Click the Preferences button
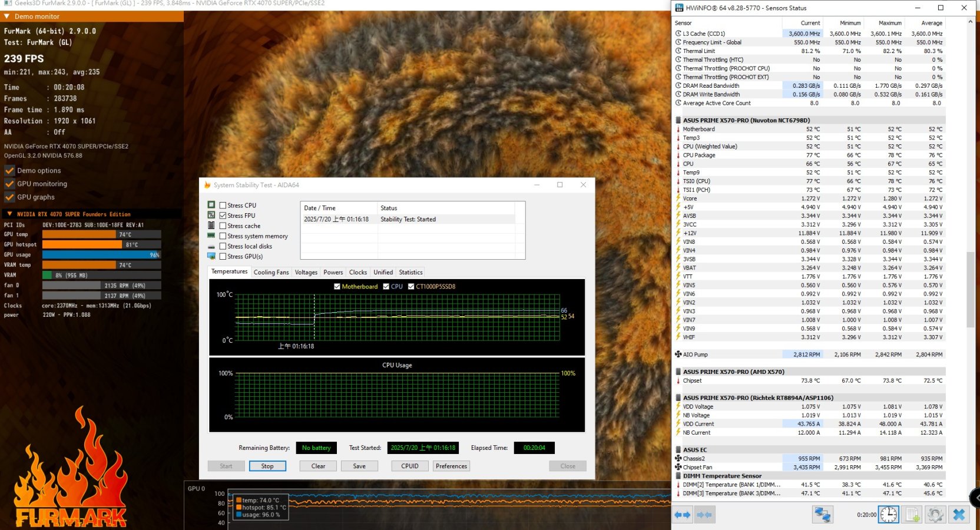Screen dimensions: 980x530 tap(451, 466)
